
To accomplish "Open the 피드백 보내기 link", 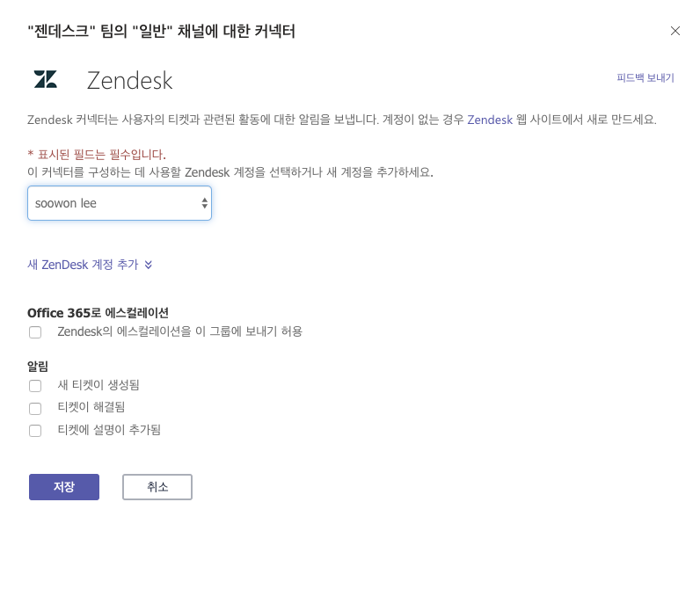I will pos(645,77).
